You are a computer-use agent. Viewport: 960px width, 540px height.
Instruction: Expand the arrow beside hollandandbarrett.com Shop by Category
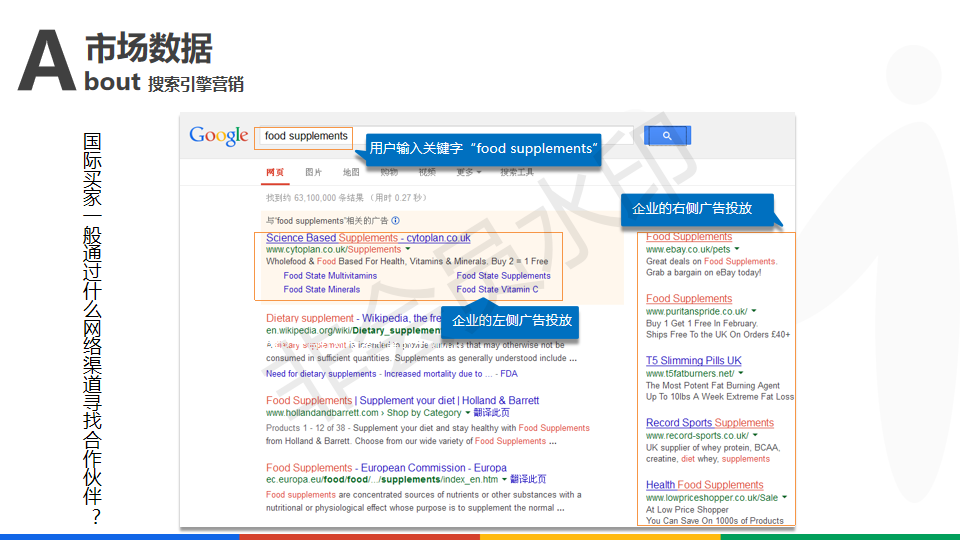[x=467, y=413]
